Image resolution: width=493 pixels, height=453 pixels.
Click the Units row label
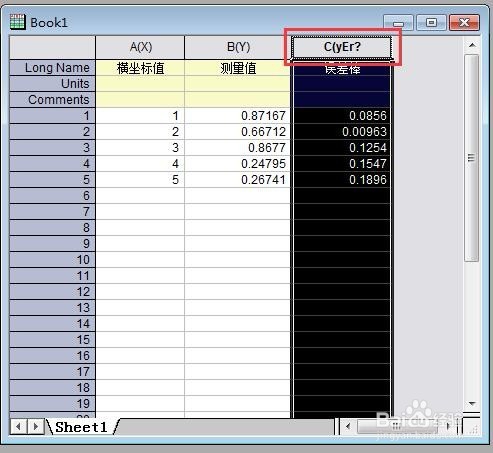[53, 84]
